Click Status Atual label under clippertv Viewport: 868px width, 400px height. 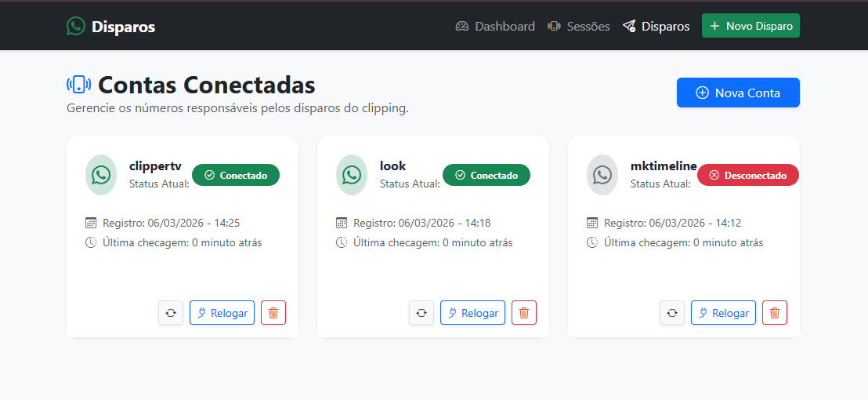pyautogui.click(x=160, y=184)
